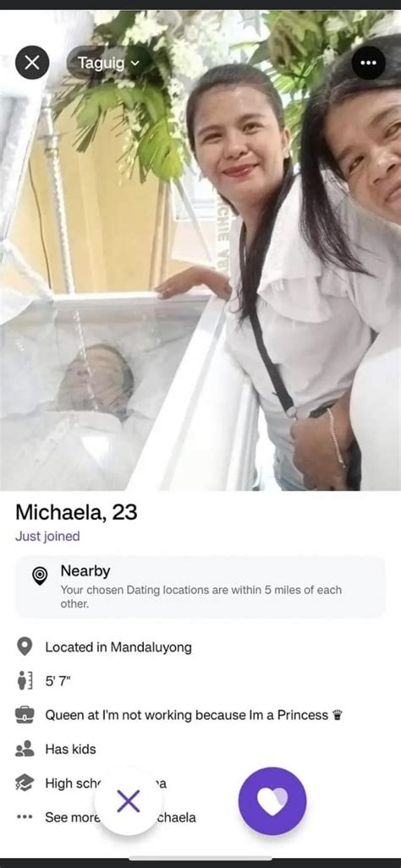Click the briefcase job icon
The width and height of the screenshot is (401, 868).
coord(25,715)
